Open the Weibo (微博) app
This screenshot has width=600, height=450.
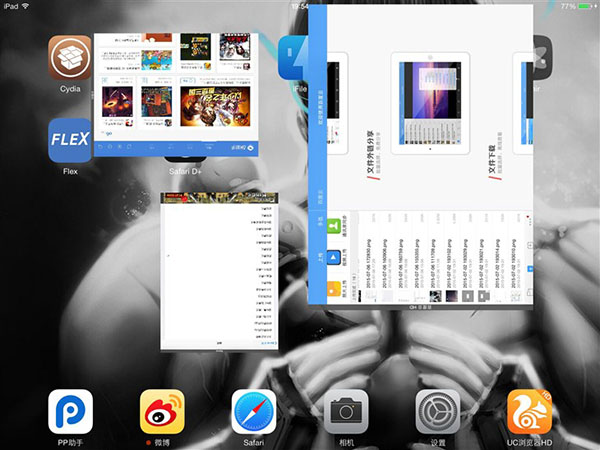162,411
